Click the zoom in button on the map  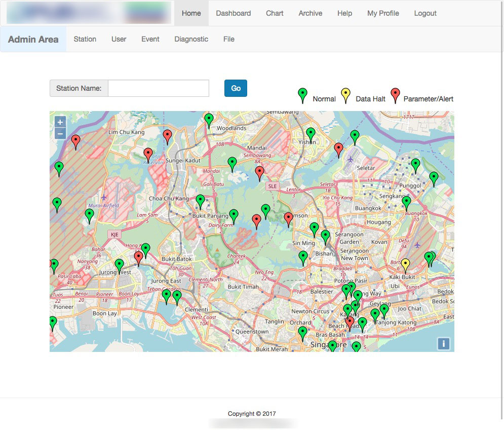(x=60, y=122)
